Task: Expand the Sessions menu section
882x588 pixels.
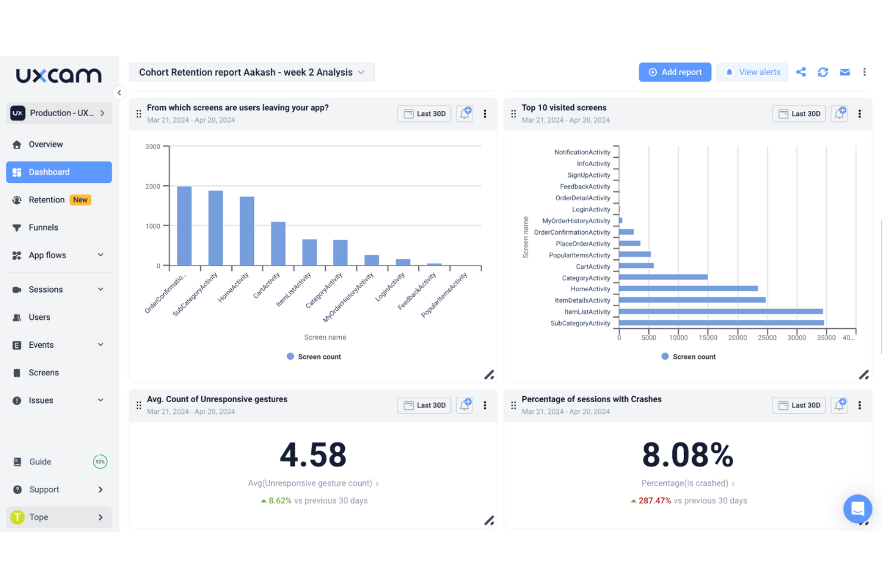Action: (x=100, y=290)
